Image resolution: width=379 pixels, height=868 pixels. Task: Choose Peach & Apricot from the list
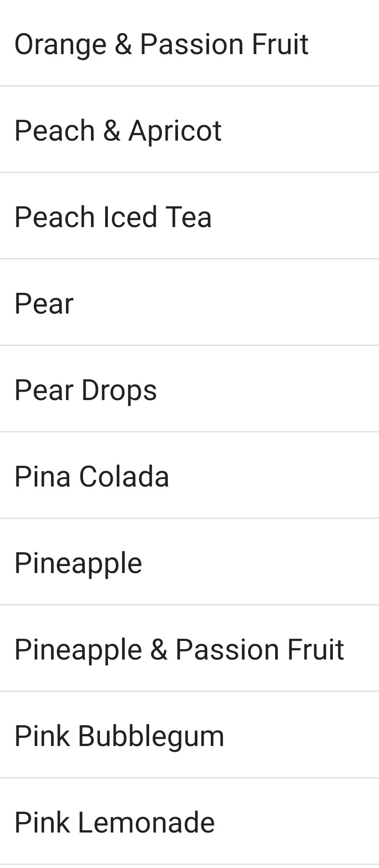(x=118, y=130)
